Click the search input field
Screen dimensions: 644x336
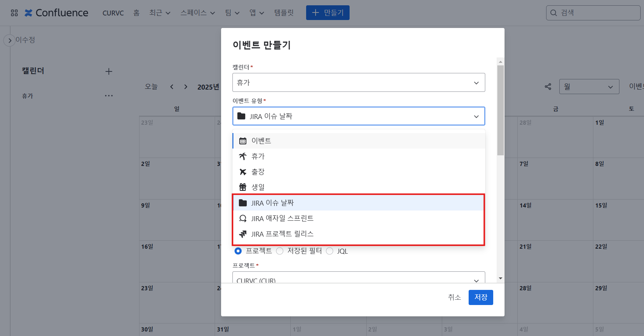(593, 13)
